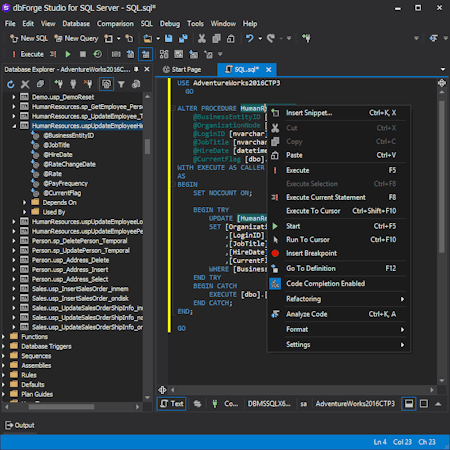Close the Database Explorer panel
Viewport: 450px width, 450px height.
[147, 69]
